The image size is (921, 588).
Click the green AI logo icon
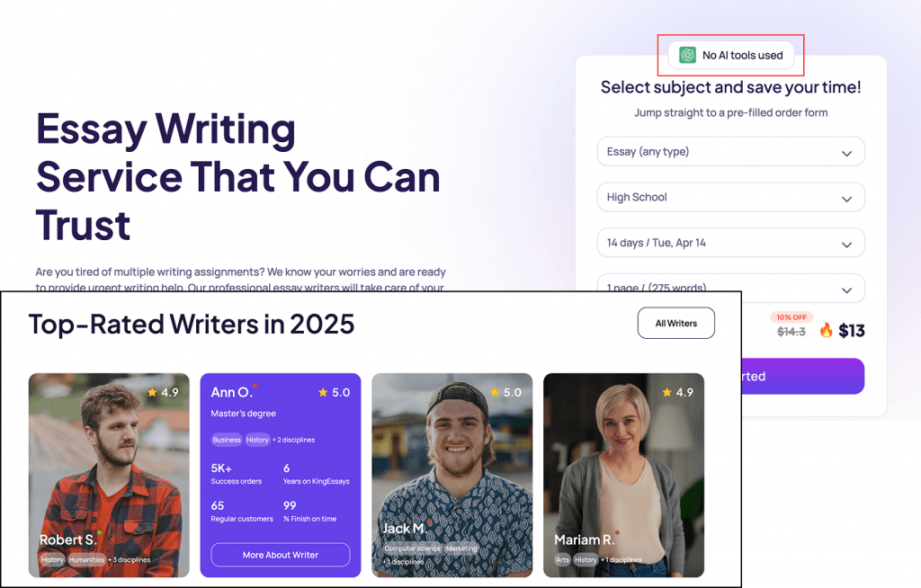click(687, 55)
